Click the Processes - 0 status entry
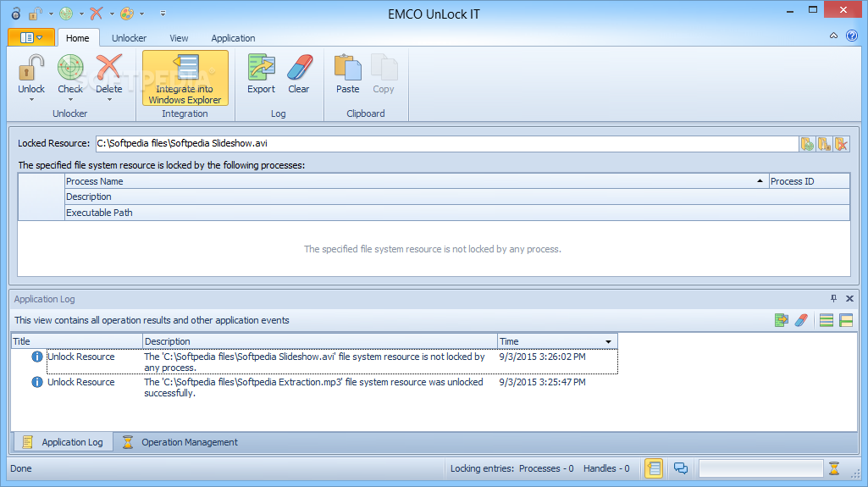 pos(546,468)
